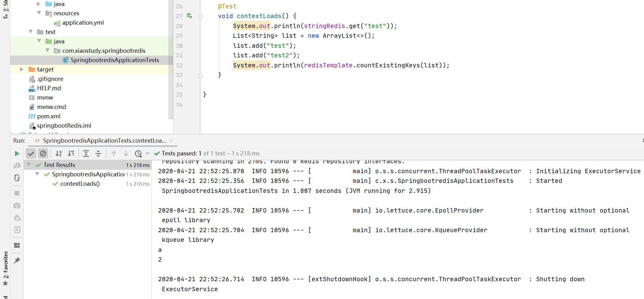Open Structure tool window tab
Image resolution: width=644 pixels, height=299 pixels.
tap(5, 10)
